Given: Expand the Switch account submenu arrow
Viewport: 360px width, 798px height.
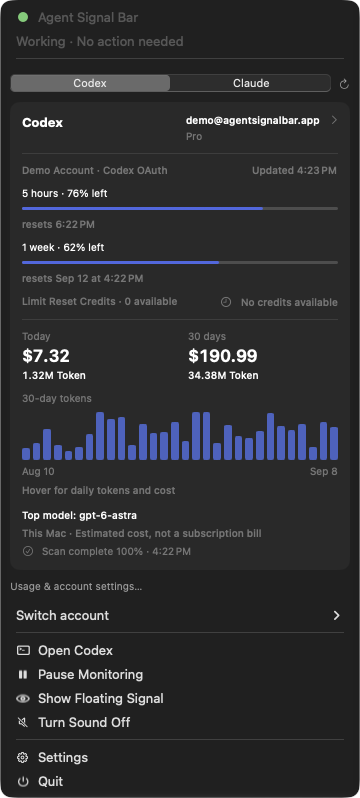Looking at the screenshot, I should tap(336, 615).
